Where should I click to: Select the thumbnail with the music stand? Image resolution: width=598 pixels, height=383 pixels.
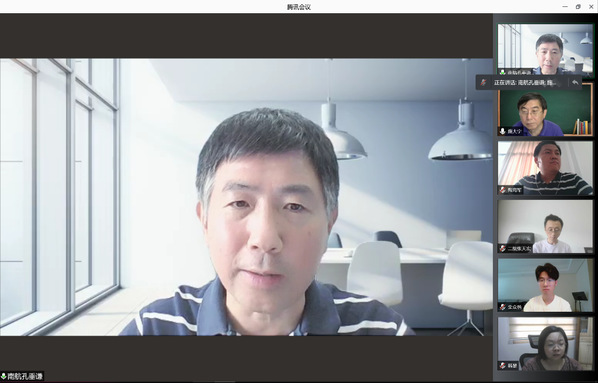545,285
